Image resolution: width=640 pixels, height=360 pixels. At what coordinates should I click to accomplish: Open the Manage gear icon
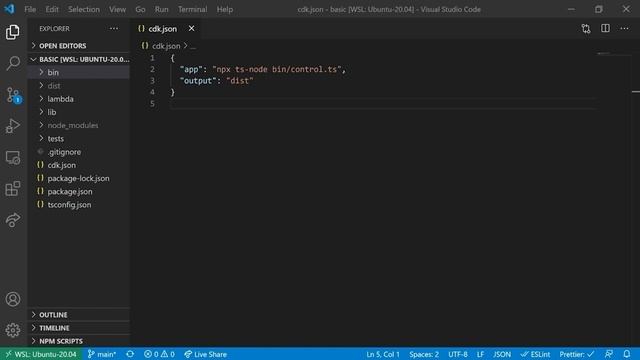tap(13, 330)
